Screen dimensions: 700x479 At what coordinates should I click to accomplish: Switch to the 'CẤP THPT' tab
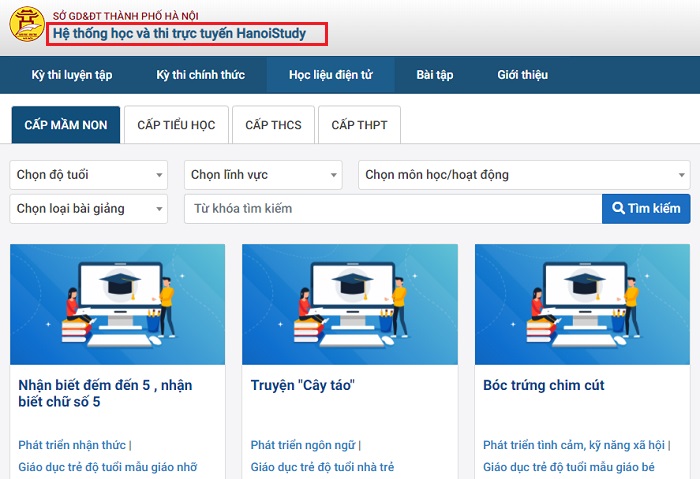coord(359,125)
